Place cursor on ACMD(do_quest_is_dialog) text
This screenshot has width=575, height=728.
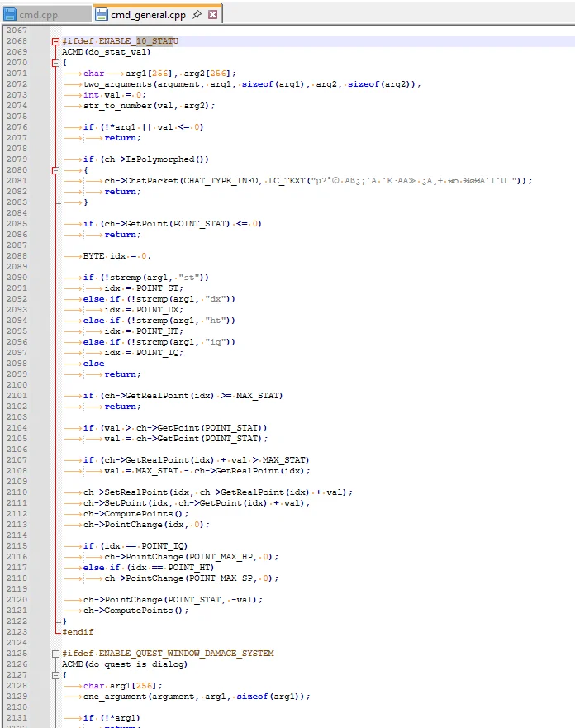pos(124,664)
